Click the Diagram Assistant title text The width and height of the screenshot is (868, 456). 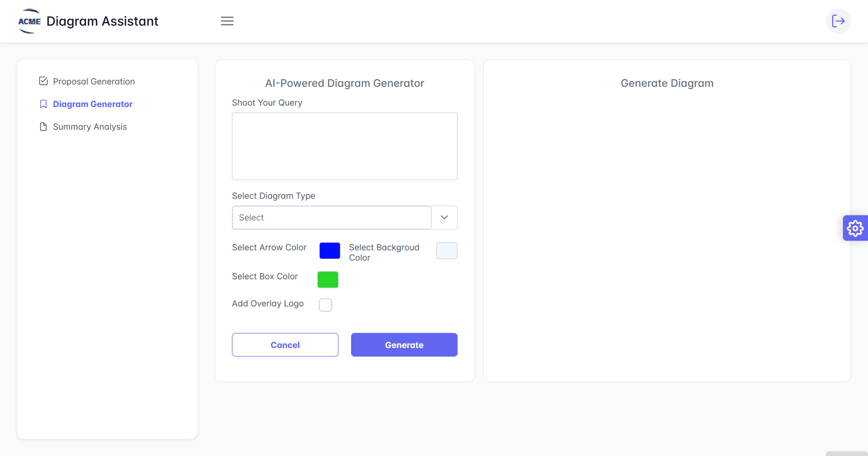[x=103, y=21]
